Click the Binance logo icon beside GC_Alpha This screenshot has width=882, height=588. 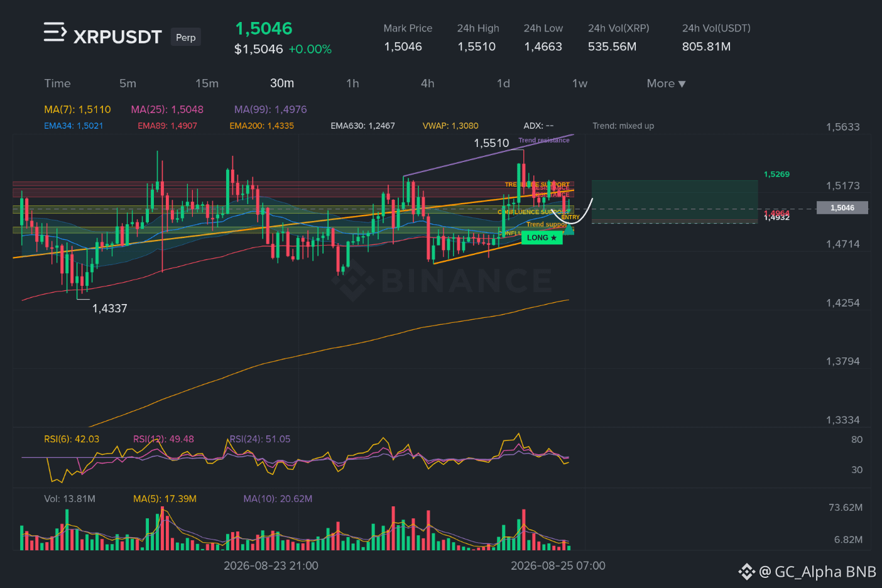746,572
